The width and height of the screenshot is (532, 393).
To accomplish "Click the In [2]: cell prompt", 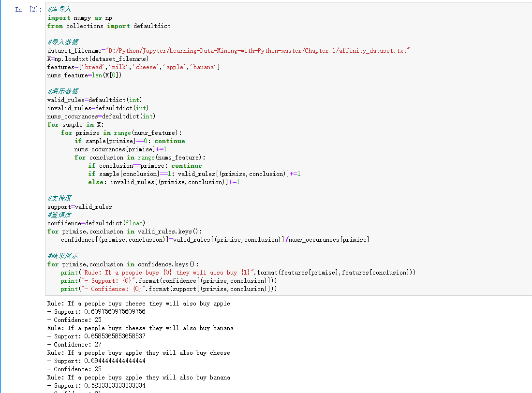I will (29, 10).
